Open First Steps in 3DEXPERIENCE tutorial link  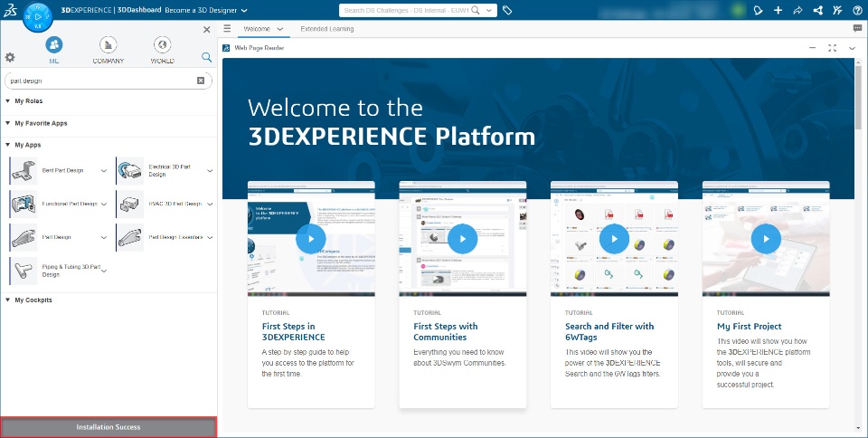[293, 332]
